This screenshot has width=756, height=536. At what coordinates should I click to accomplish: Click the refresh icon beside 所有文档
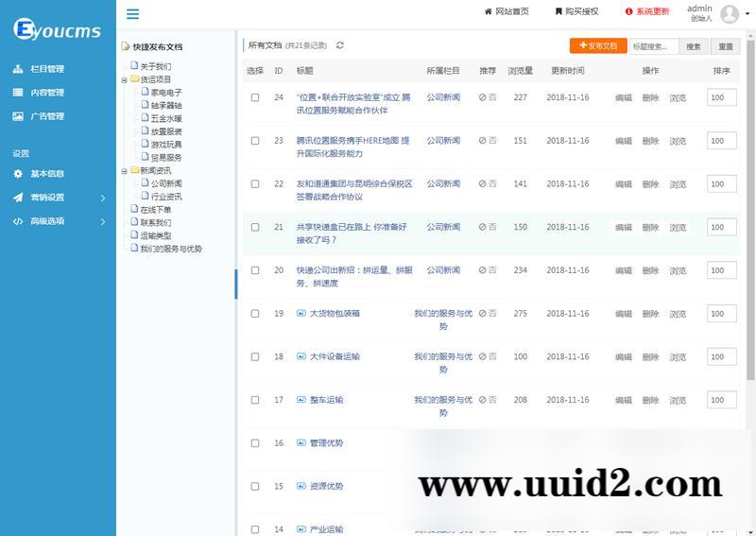click(x=340, y=45)
